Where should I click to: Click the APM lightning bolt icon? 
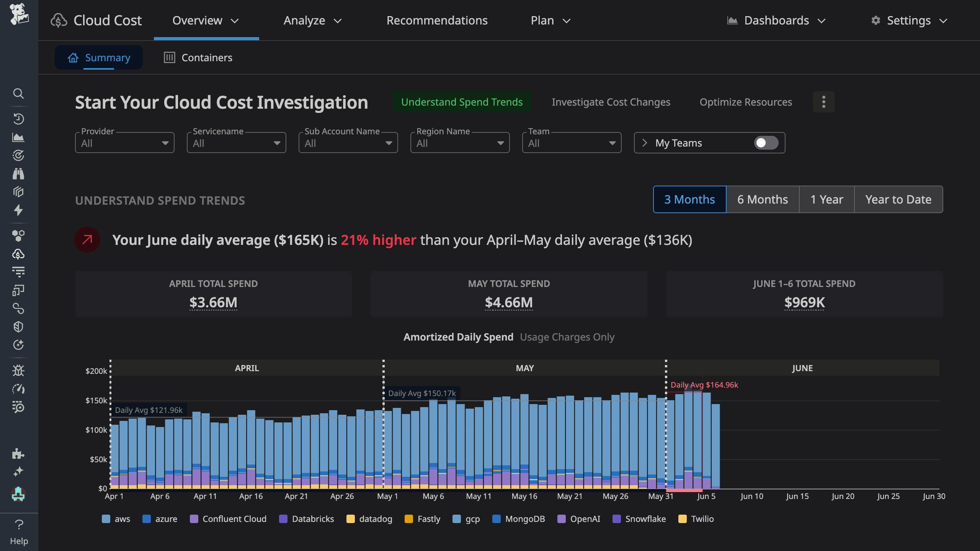point(18,210)
